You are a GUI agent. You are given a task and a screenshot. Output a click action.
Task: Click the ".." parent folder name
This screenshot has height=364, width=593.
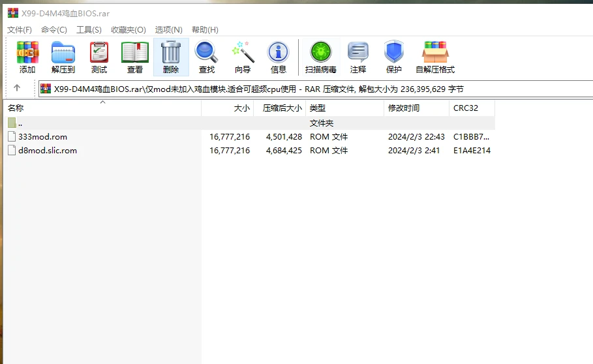coord(20,124)
